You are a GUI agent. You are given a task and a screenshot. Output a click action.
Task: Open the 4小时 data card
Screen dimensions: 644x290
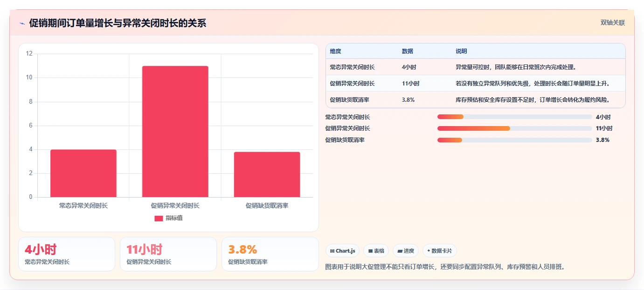pyautogui.click(x=67, y=254)
